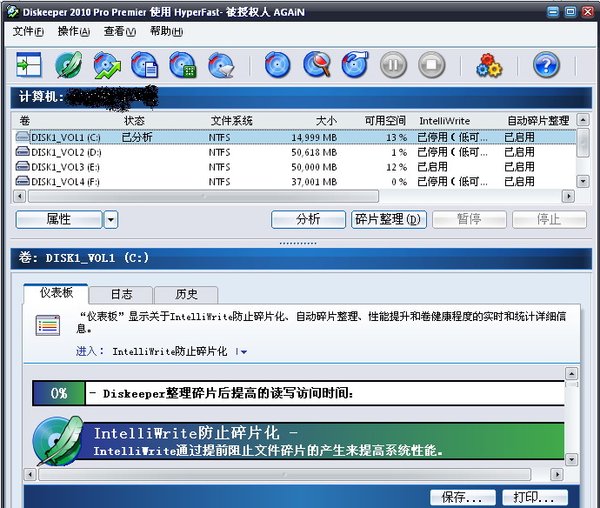The width and height of the screenshot is (600, 508).
Task: Open the 操作(A) menu
Action: pos(74,31)
